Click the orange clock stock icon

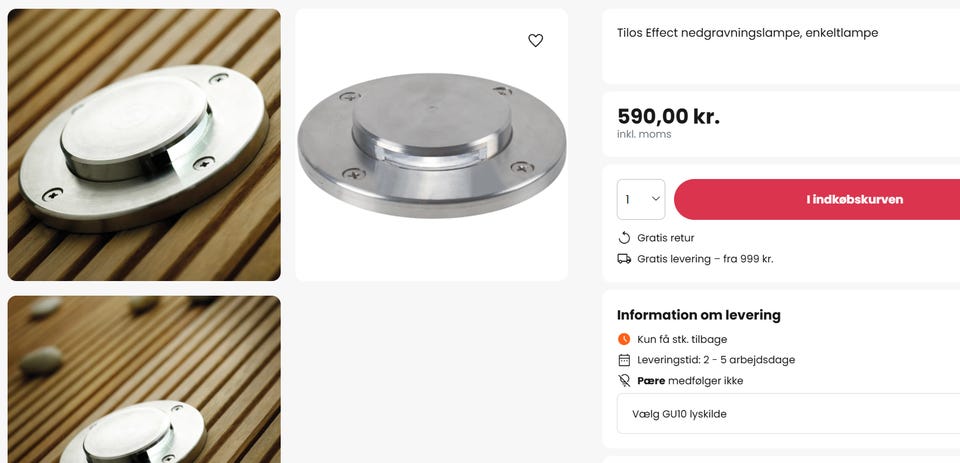tap(624, 340)
